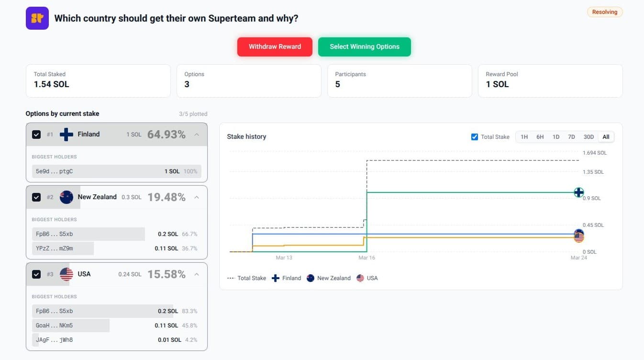Switch stake history to 1D range
644x360 pixels.
(556, 137)
